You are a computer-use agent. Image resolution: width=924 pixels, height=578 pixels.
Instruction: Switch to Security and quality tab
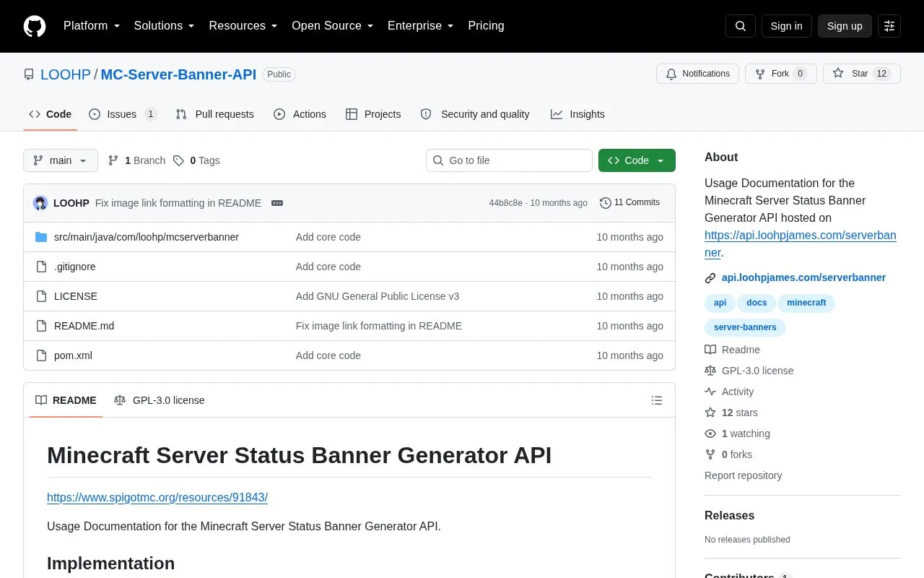click(x=475, y=114)
